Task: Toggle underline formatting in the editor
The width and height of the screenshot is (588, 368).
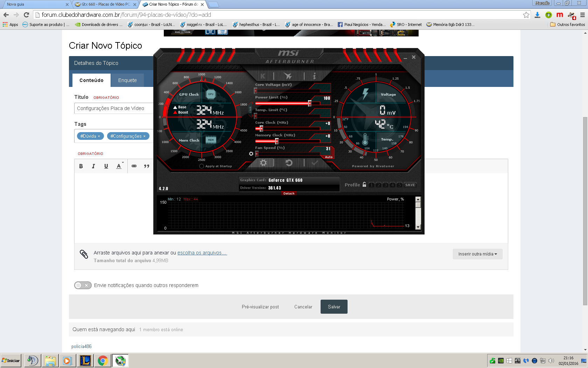Action: tap(106, 166)
